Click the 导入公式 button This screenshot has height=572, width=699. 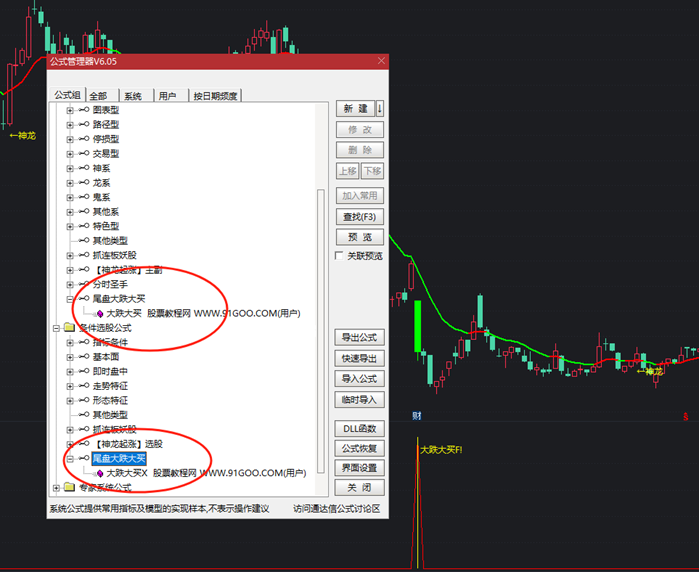tap(359, 379)
